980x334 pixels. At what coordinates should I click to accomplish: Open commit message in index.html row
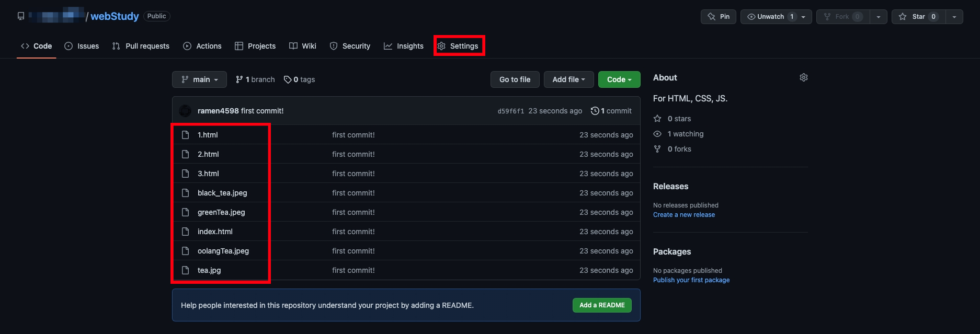[354, 232]
